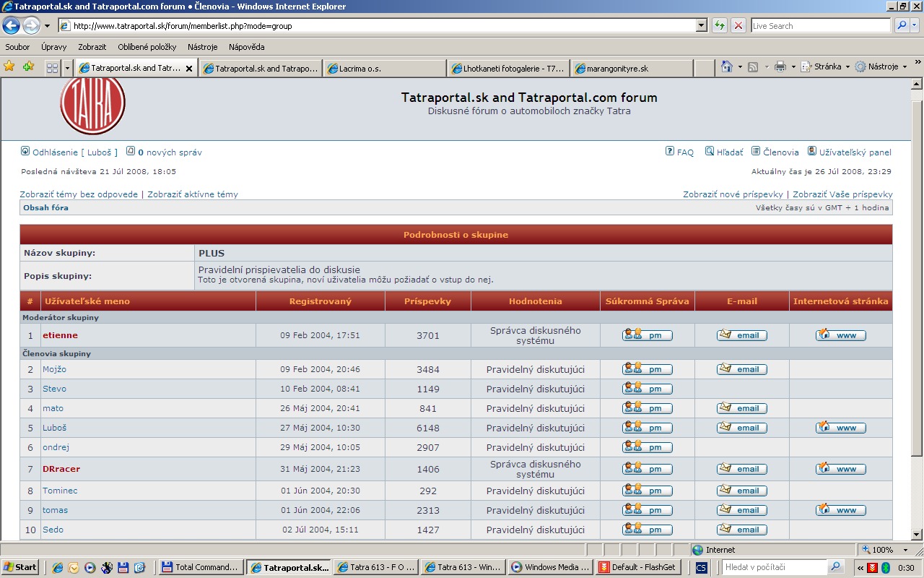Expand the address bar URL dropdown
The width and height of the screenshot is (924, 578).
click(x=701, y=25)
